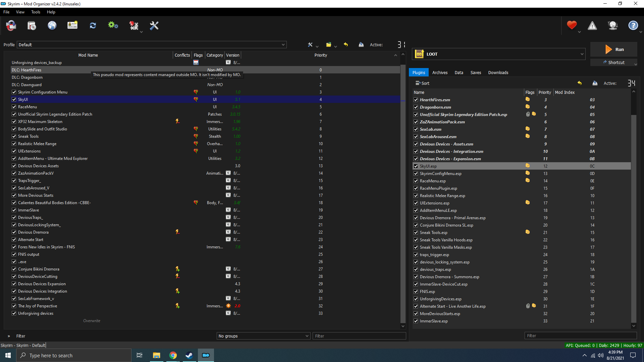Open the puzzle-piece Tools plugin dropdown
The image size is (644, 362).
click(x=135, y=26)
